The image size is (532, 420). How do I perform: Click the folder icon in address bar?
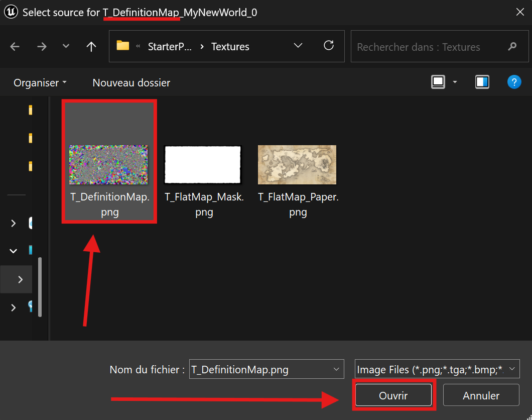pyautogui.click(x=123, y=46)
